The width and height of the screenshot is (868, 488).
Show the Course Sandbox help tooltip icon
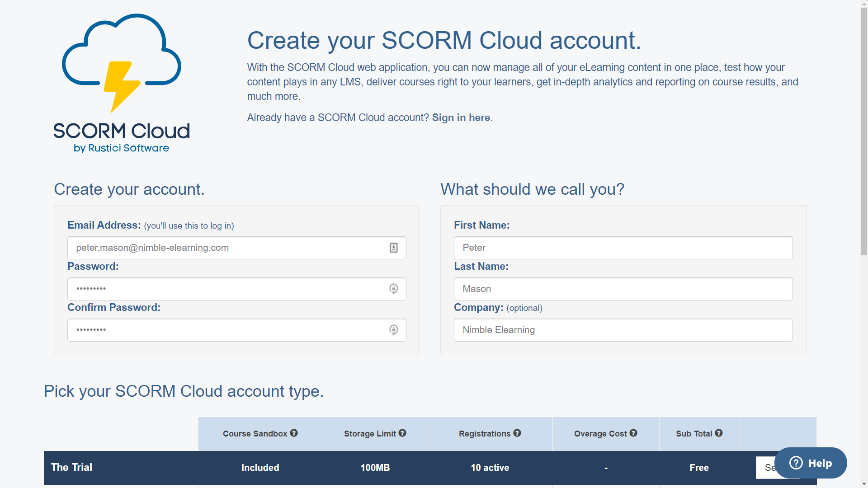coord(294,433)
